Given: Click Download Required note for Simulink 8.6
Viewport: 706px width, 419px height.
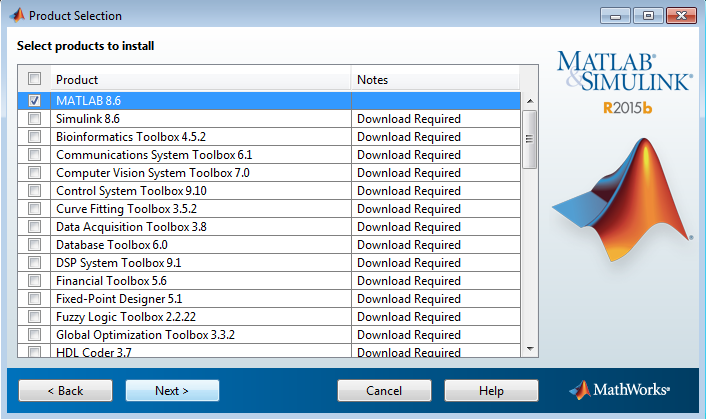Looking at the screenshot, I should point(409,119).
